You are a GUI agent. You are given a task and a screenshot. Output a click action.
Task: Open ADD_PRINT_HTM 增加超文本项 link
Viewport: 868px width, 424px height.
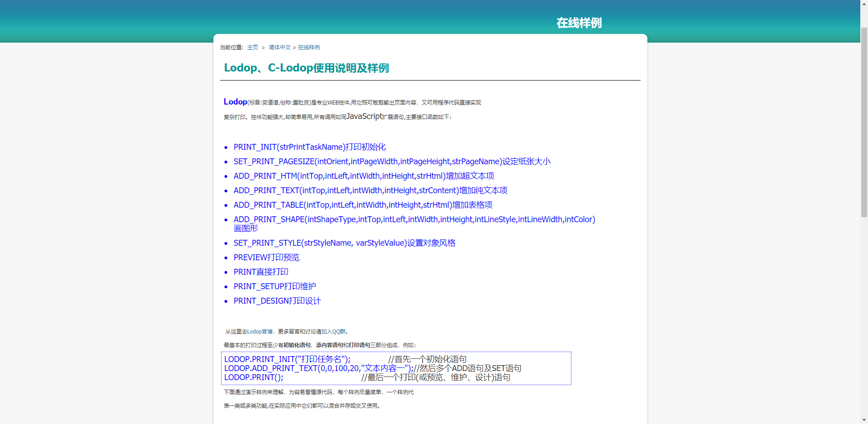(x=364, y=176)
